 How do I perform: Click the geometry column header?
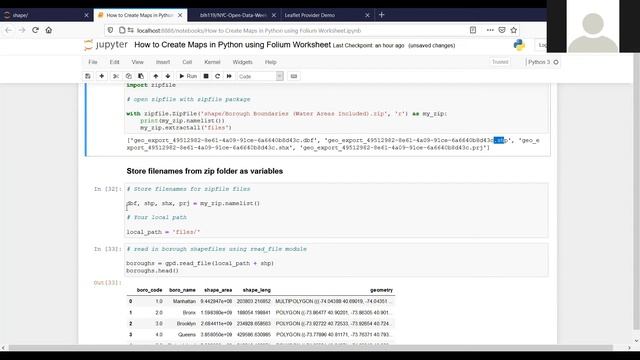pyautogui.click(x=381, y=290)
